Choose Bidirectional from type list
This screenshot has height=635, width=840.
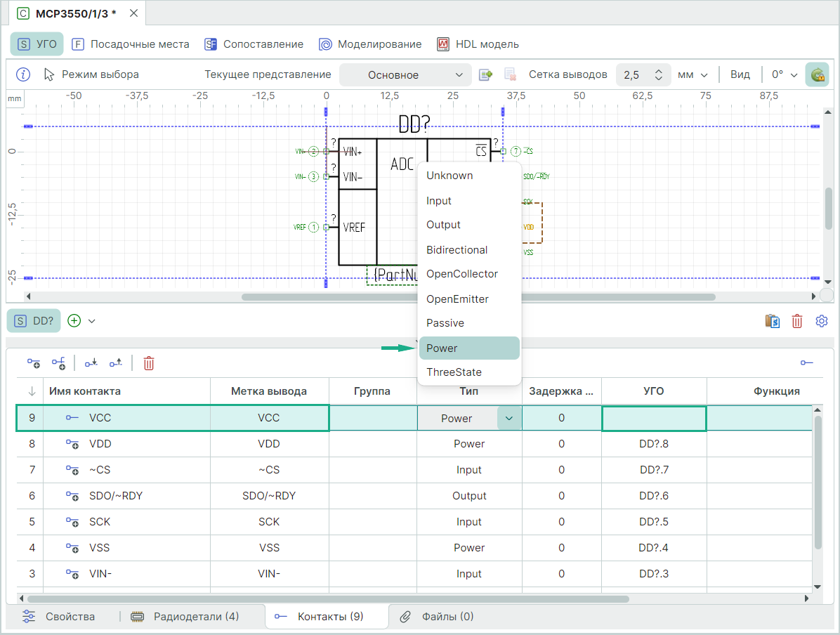[x=457, y=249]
